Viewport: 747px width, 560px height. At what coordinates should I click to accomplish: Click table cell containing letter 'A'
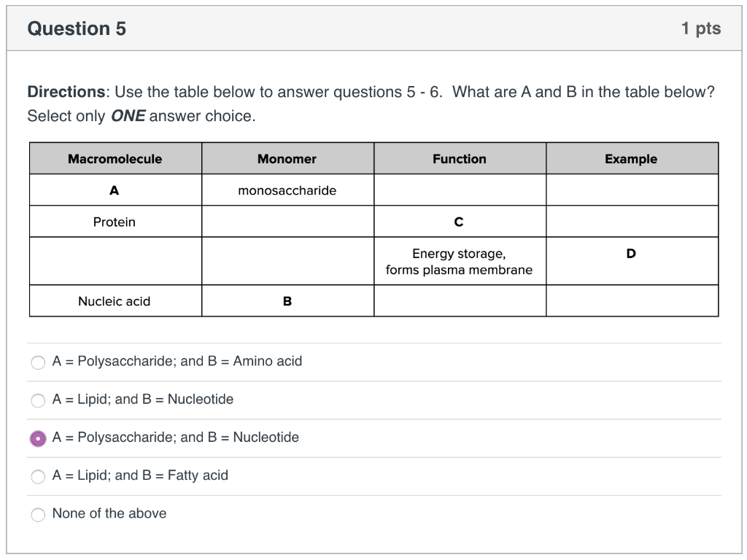click(x=115, y=190)
